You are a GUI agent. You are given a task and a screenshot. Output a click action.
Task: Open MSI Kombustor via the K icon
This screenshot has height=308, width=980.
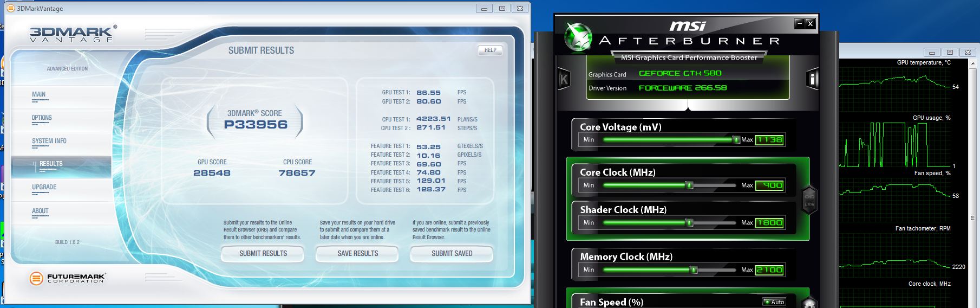tap(564, 80)
